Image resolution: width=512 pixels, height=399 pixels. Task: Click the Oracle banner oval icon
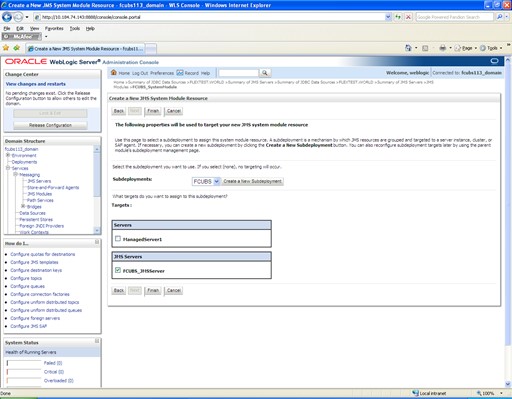(494, 61)
